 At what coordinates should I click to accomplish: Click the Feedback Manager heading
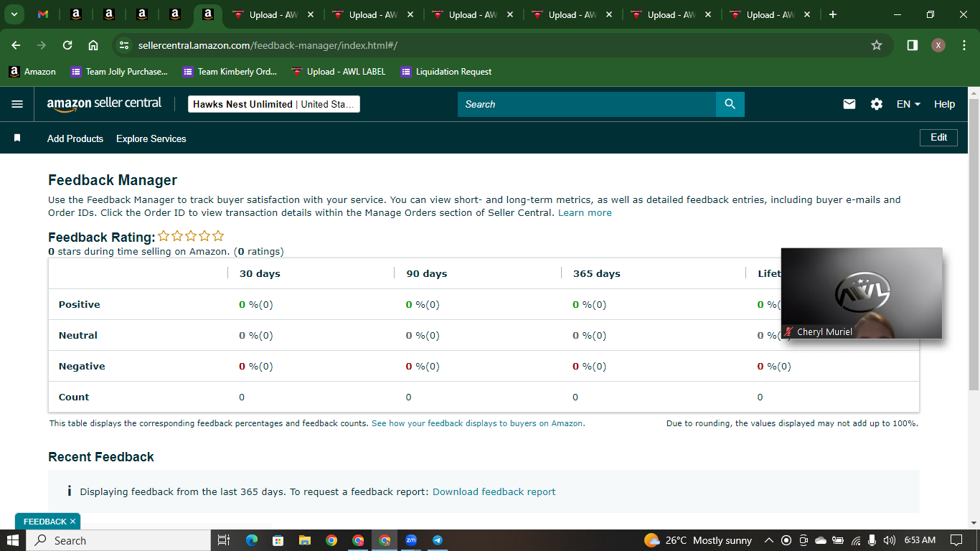coord(113,180)
